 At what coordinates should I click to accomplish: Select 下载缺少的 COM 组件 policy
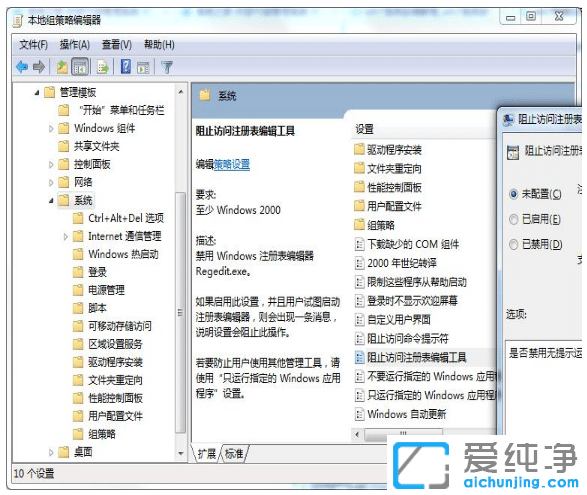click(x=413, y=244)
